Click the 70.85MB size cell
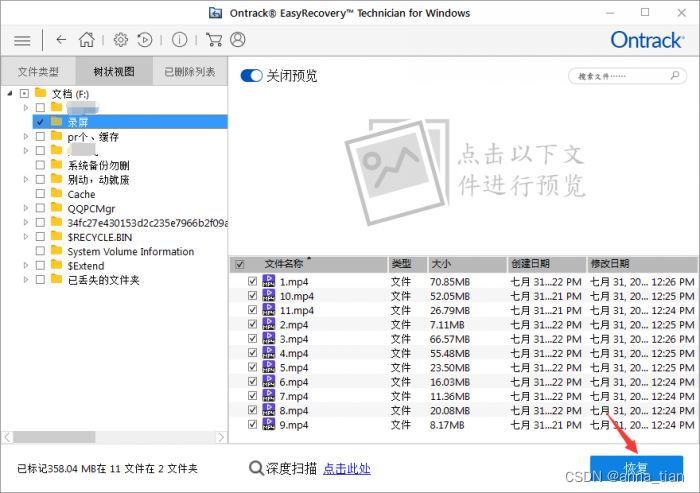The image size is (700, 493). [x=450, y=281]
